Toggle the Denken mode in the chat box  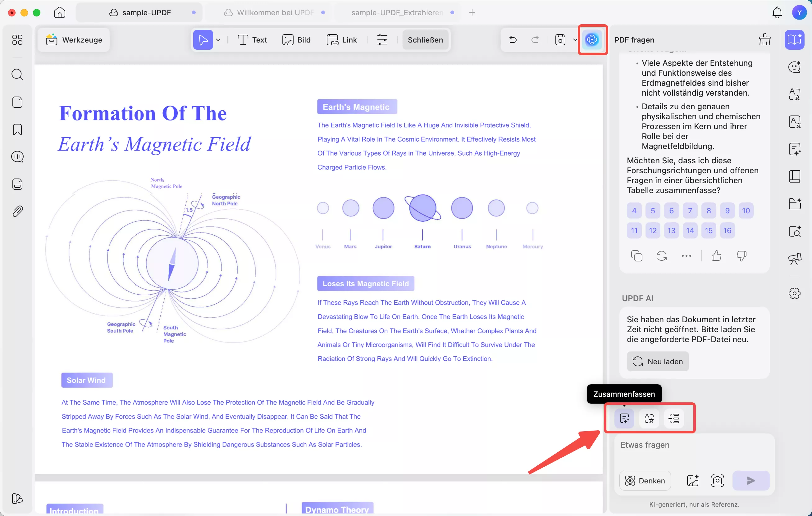[645, 480]
